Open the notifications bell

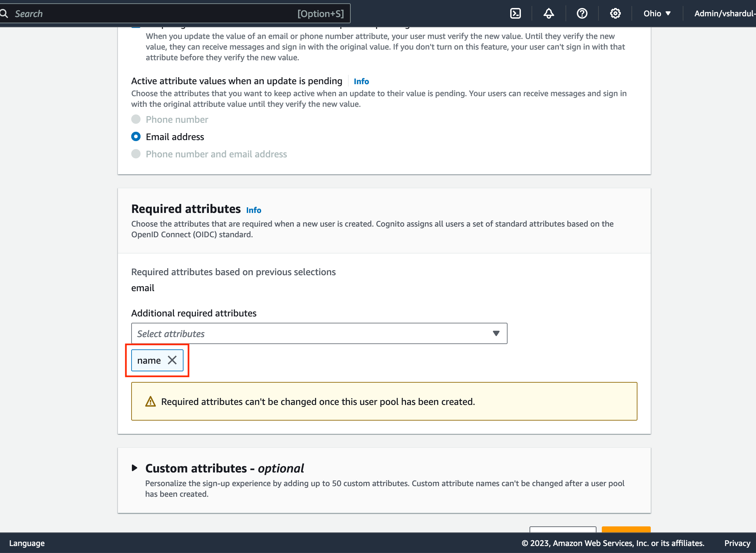(x=548, y=13)
